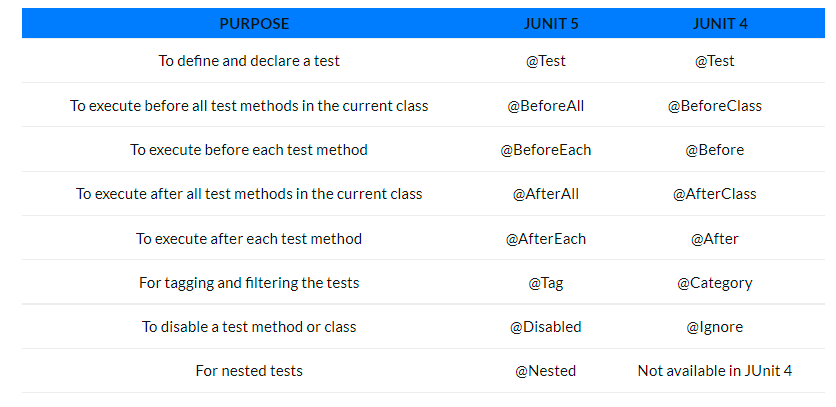Click 'For nested tests' purpose cell
The height and width of the screenshot is (407, 836).
click(249, 371)
